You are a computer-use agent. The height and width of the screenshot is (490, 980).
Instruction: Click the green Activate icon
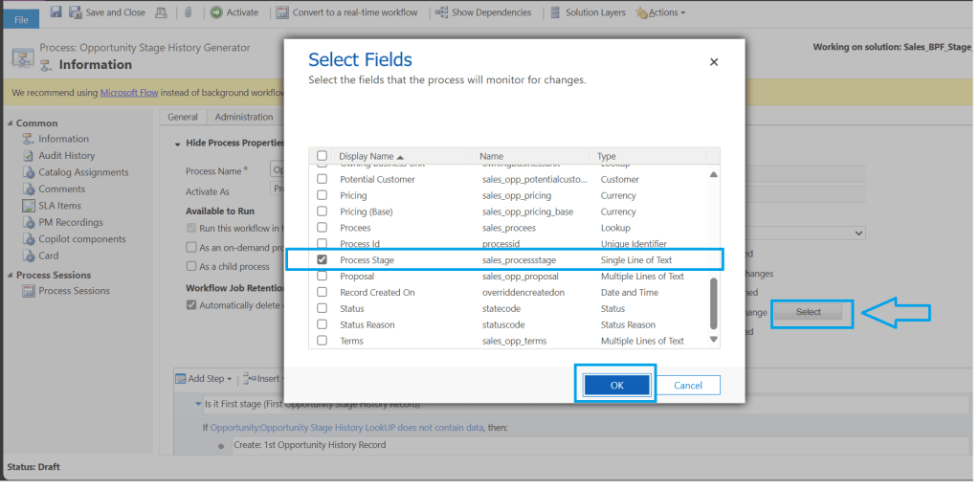coord(216,12)
